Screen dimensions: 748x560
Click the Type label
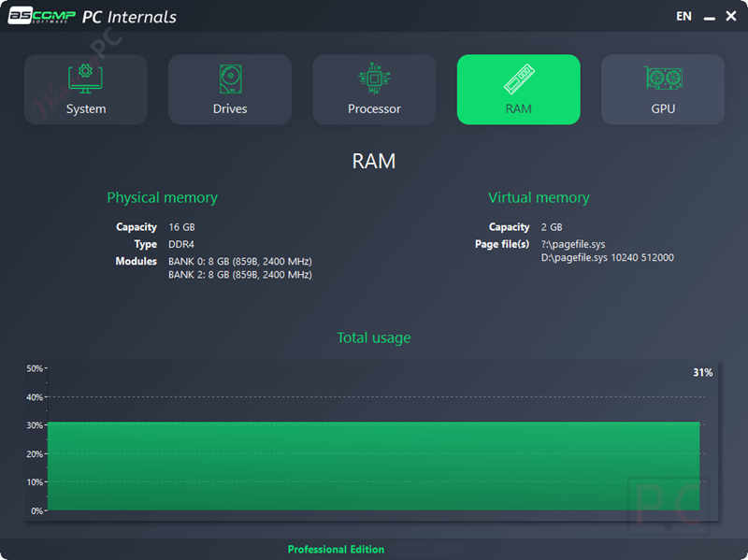point(146,244)
